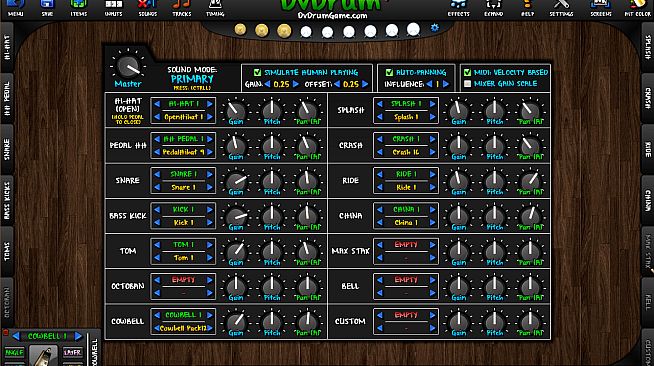The width and height of the screenshot is (654, 366).
Task: Next pack for Custom EMPTY selector
Action: 433,315
